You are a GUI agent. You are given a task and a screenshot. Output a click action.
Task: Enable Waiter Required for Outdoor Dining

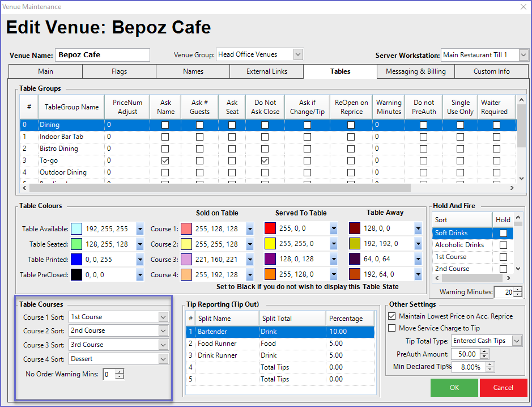point(496,172)
